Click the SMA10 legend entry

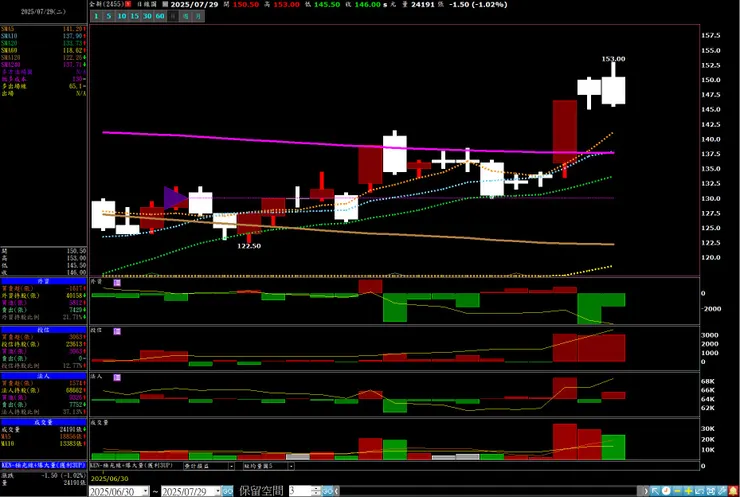[43, 36]
